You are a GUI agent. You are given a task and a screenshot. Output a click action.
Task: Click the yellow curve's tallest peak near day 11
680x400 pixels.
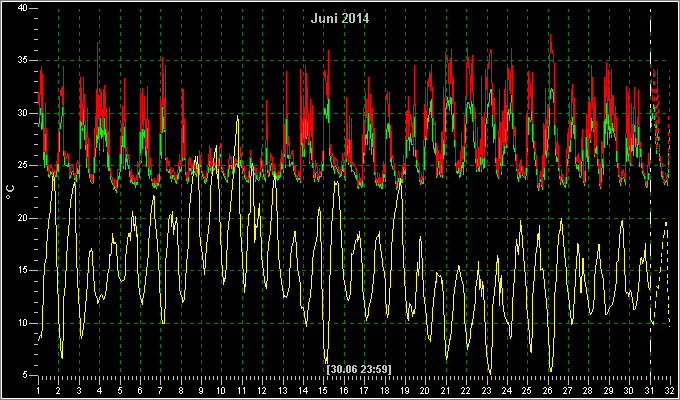pos(237,116)
